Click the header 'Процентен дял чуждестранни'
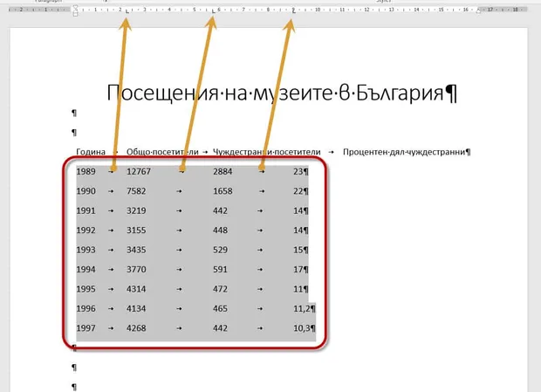 click(x=404, y=152)
